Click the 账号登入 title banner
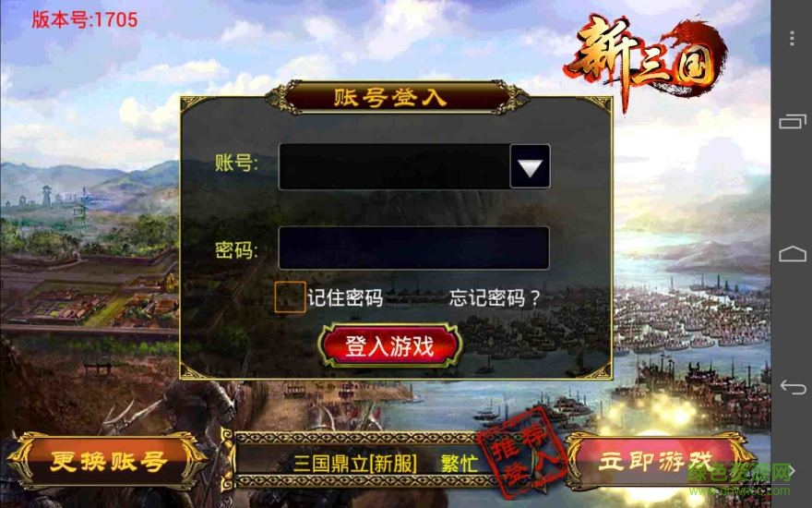 [390, 97]
